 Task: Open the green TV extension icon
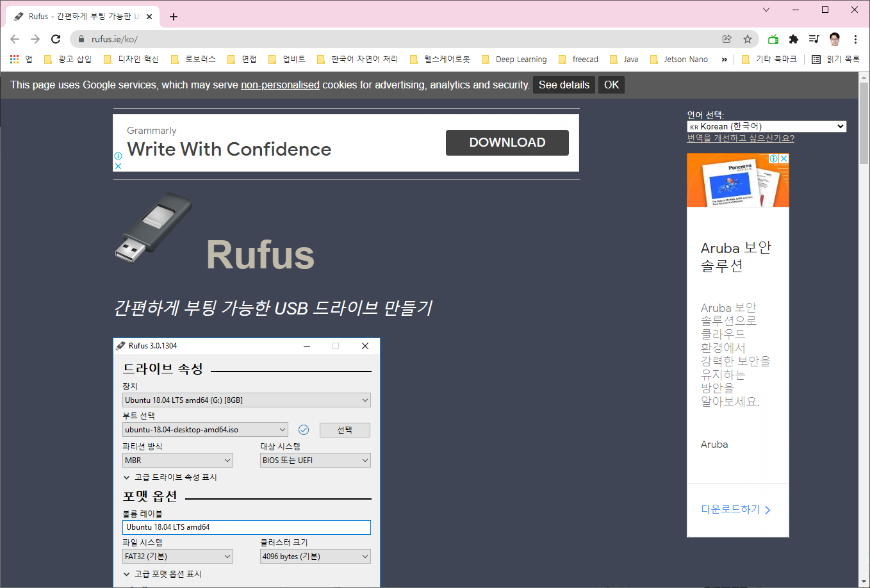point(773,39)
